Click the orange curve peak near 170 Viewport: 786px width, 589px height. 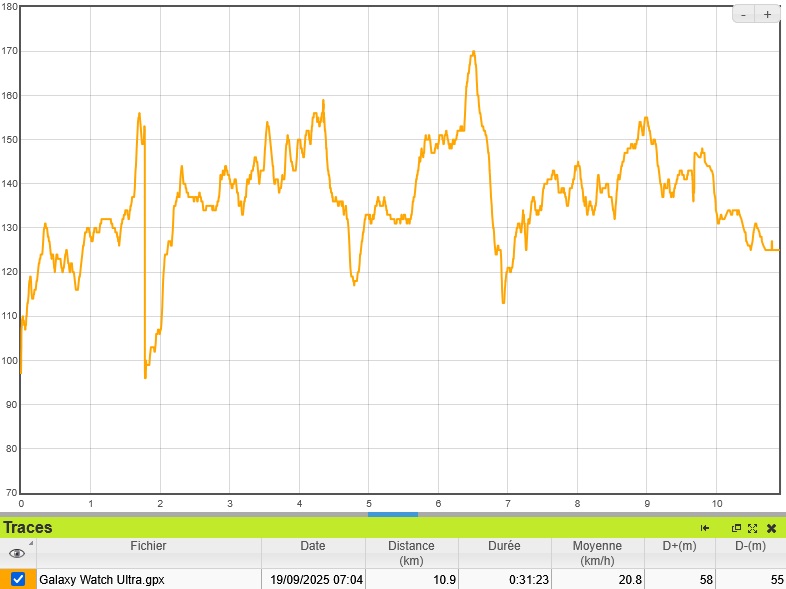click(473, 52)
